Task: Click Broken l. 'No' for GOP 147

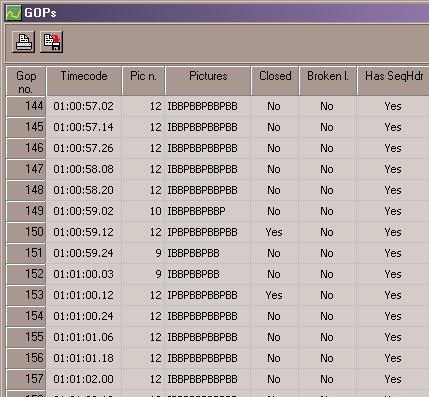Action: pyautogui.click(x=327, y=169)
